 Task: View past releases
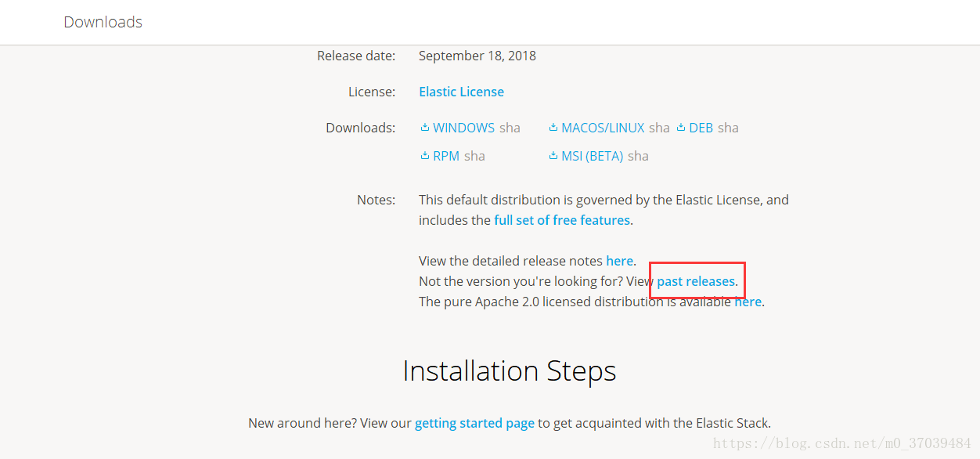point(696,281)
